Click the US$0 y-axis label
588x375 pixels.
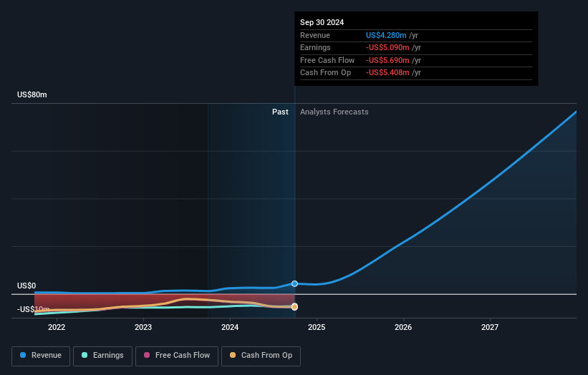click(x=26, y=286)
